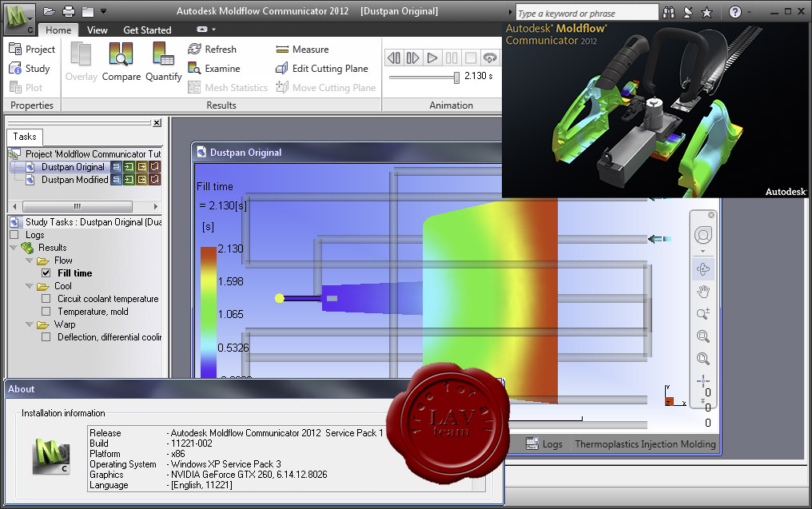Screen dimensions: 812x509
Task: Click the Print icon in quick access toolbar
Action: click(69, 11)
